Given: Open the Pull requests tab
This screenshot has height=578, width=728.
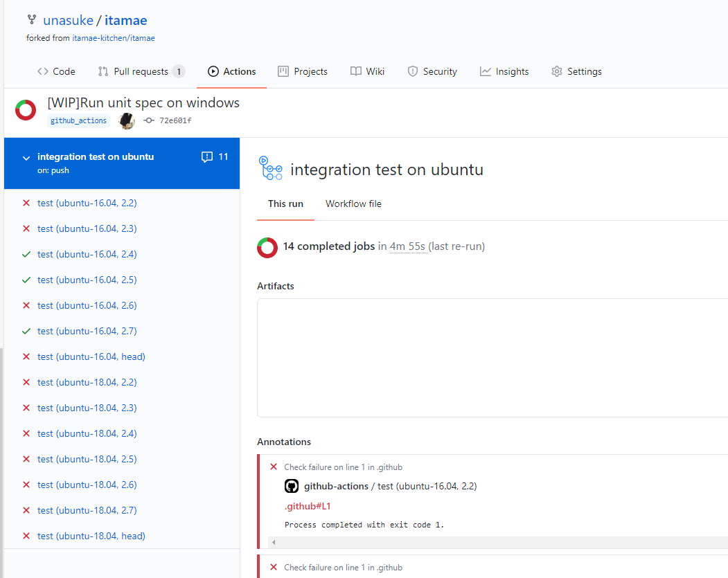Looking at the screenshot, I should click(x=141, y=71).
